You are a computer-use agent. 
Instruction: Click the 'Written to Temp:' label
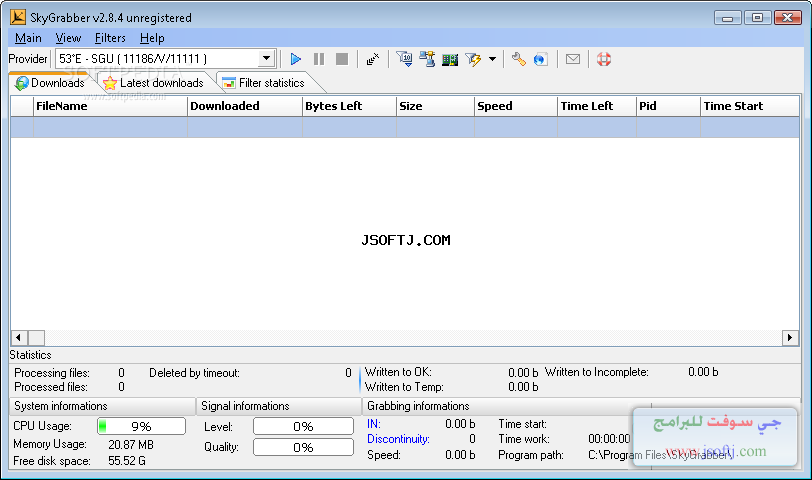point(404,387)
